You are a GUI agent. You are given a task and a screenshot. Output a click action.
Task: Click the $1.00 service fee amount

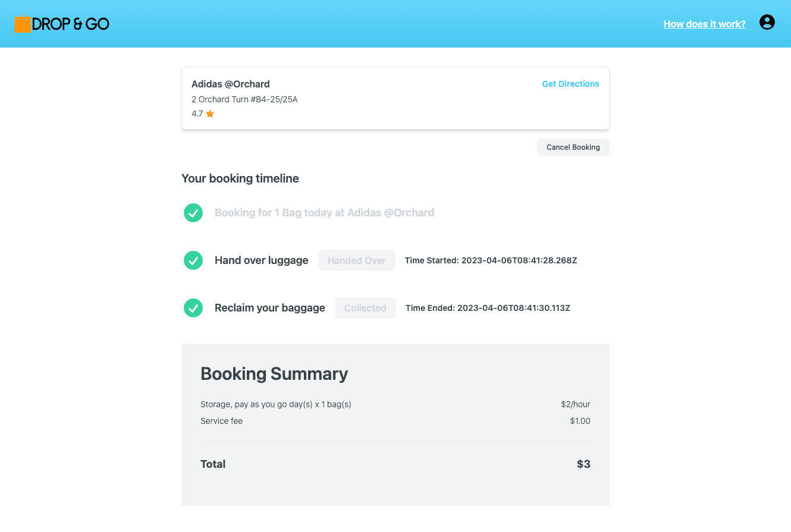click(x=580, y=421)
